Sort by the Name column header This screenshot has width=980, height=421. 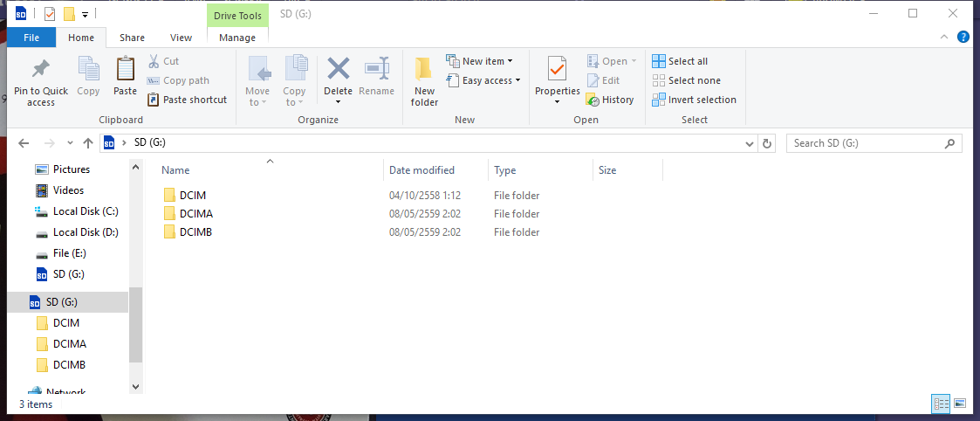tap(175, 170)
